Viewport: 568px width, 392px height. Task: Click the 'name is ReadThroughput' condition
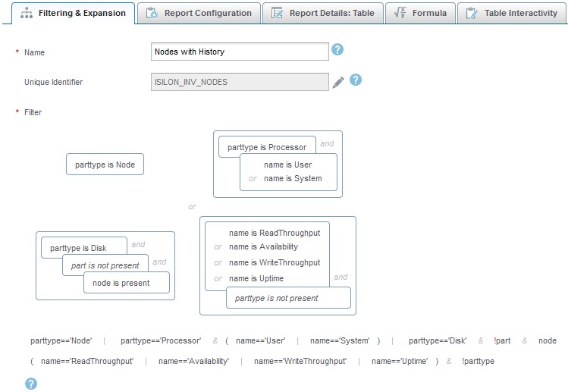[x=275, y=233]
